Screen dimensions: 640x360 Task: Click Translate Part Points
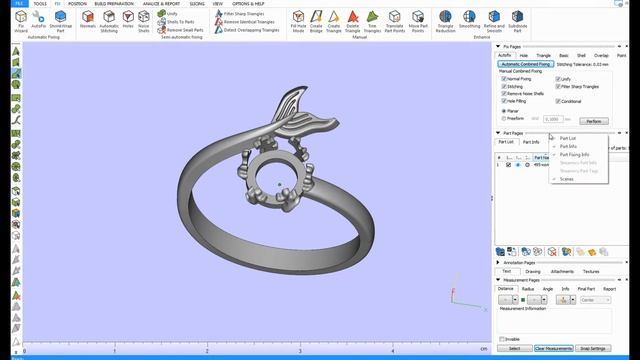click(x=395, y=22)
